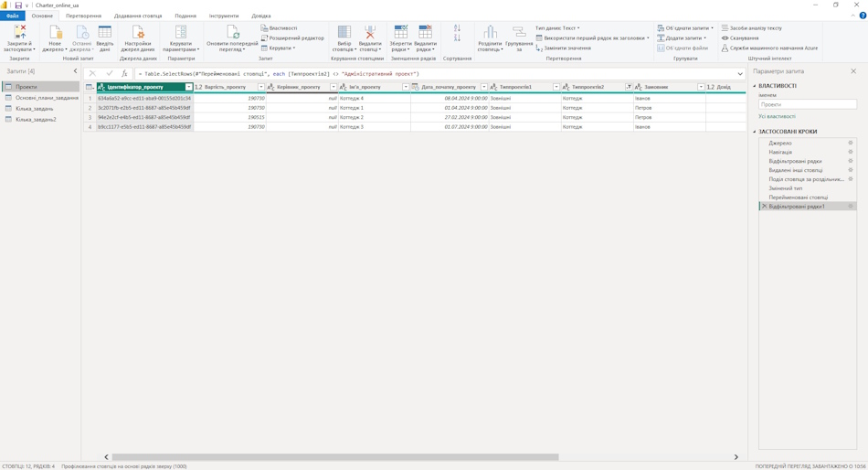The height and width of the screenshot is (470, 868).
Task: Sort ascending with the A-Z icon
Action: (x=457, y=28)
